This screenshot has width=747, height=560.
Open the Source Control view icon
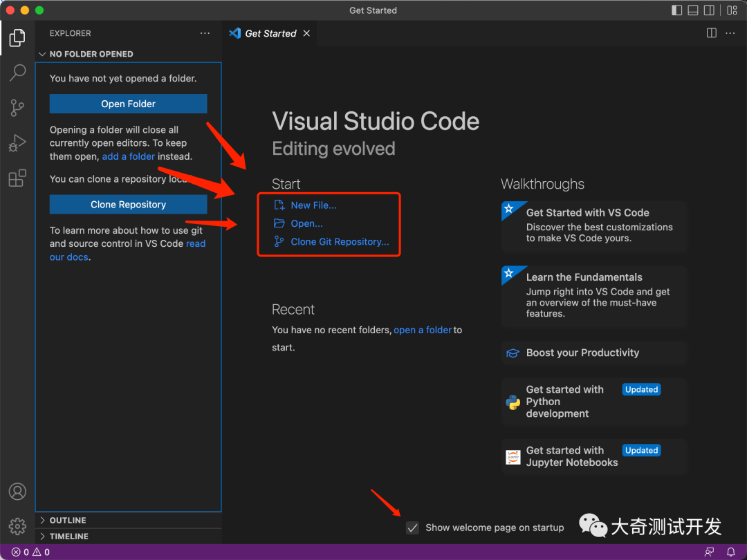pyautogui.click(x=17, y=108)
